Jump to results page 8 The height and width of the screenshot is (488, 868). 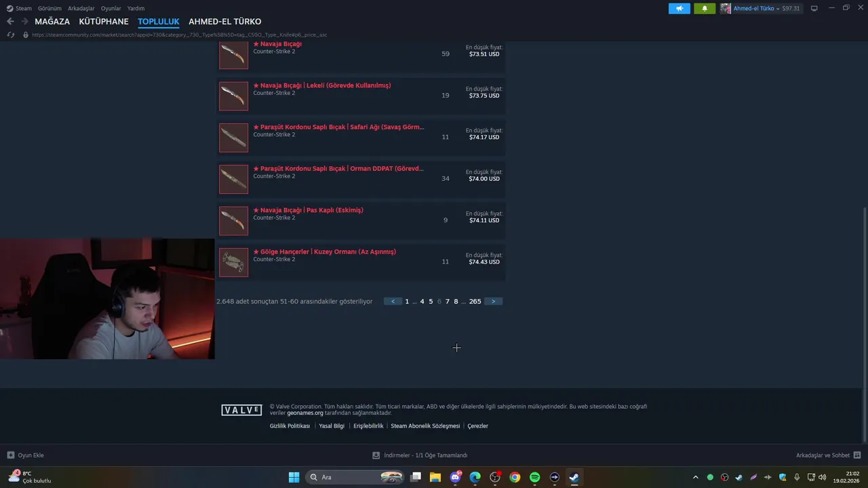coord(456,302)
